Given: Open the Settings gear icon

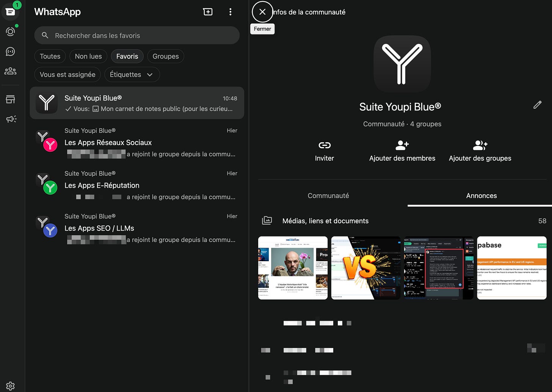Looking at the screenshot, I should click(x=11, y=386).
